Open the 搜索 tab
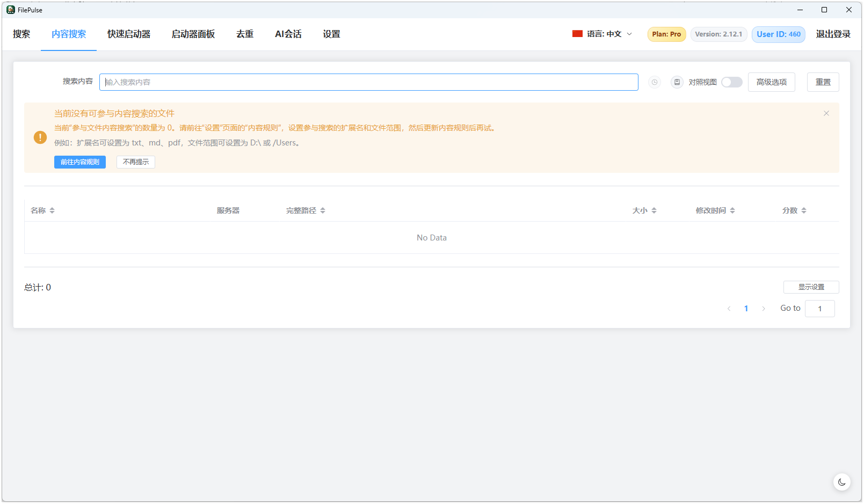The image size is (864, 504). point(21,34)
